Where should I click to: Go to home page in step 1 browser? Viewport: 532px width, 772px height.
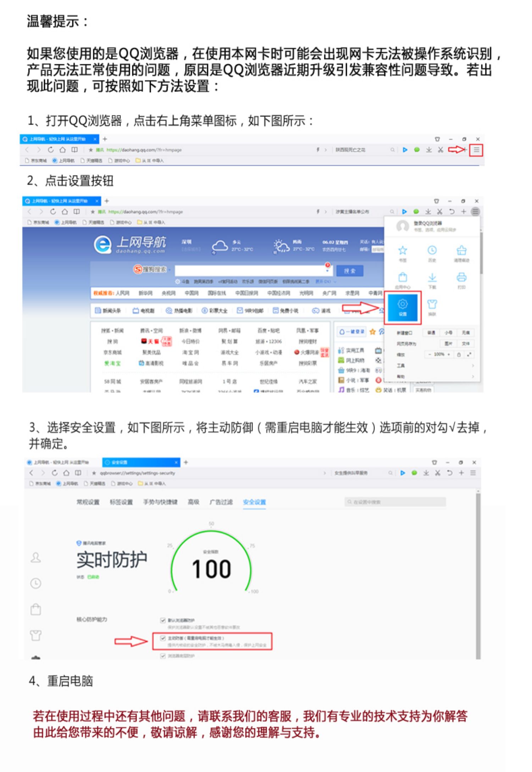click(x=62, y=150)
